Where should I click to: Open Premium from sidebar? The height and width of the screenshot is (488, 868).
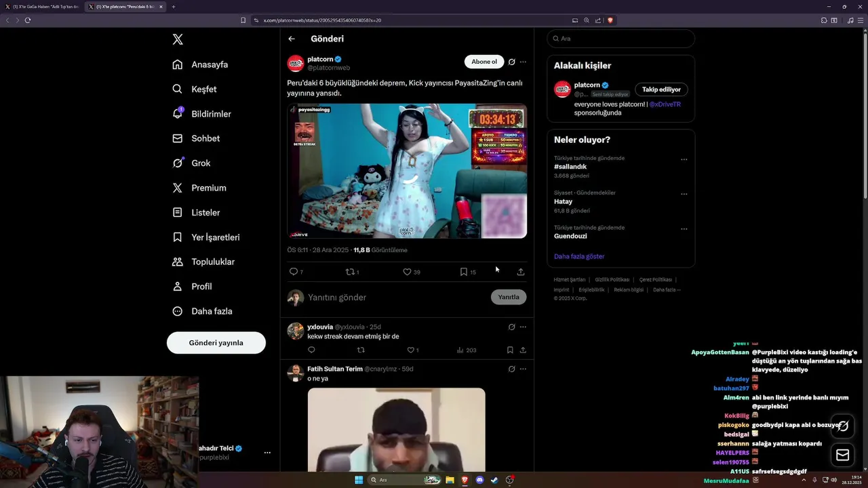tap(199, 188)
